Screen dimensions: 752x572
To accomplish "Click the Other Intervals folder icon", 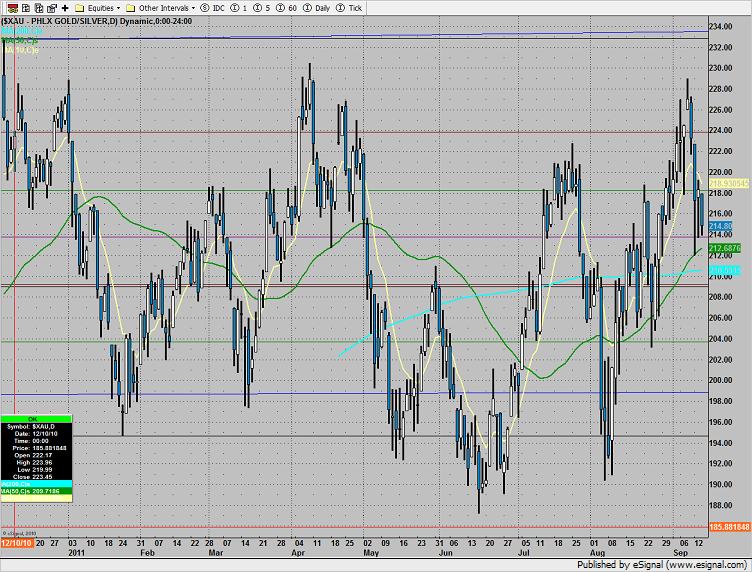I will (x=130, y=8).
